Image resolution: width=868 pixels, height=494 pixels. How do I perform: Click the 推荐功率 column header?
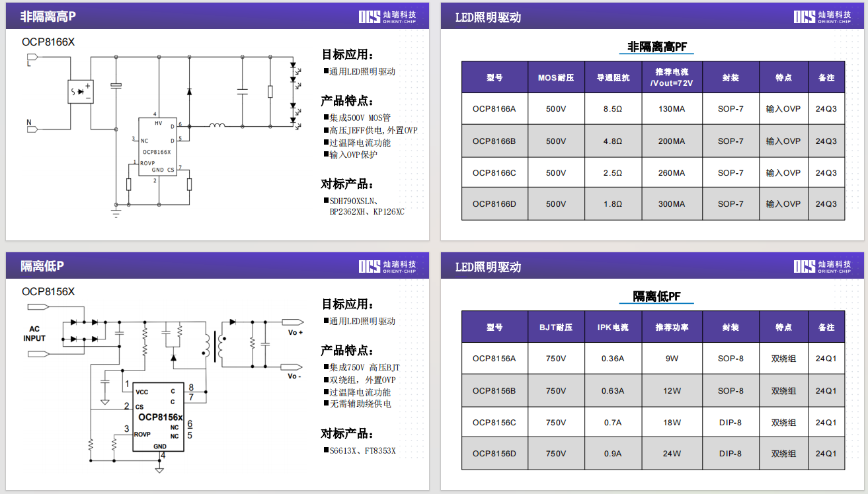(x=672, y=327)
